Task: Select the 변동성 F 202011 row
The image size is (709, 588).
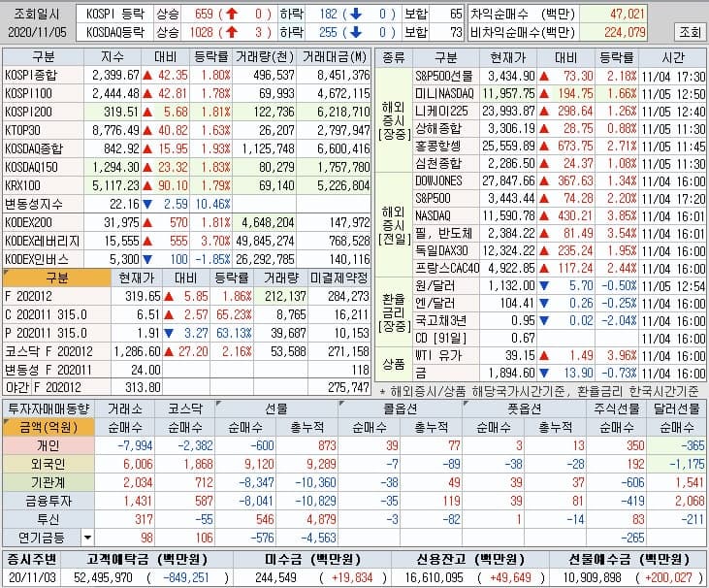Action: click(187, 370)
